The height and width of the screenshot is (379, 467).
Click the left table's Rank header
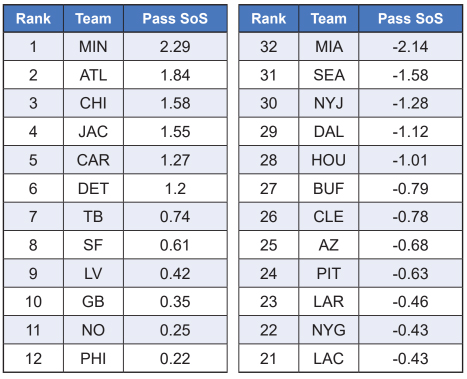point(33,19)
